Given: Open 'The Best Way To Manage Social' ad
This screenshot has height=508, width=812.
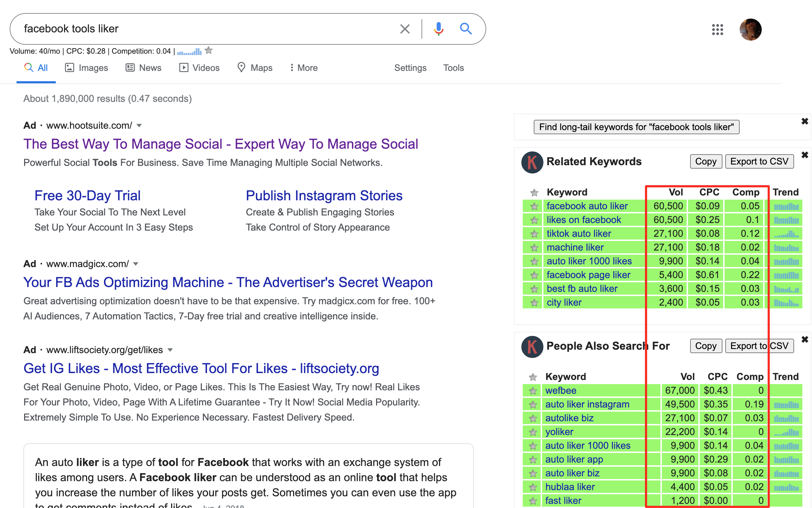Looking at the screenshot, I should 221,144.
